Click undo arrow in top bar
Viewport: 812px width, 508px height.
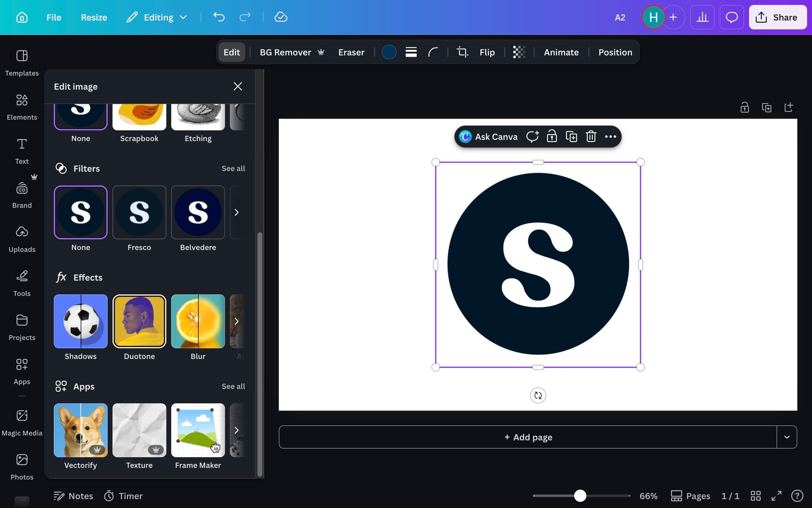219,17
